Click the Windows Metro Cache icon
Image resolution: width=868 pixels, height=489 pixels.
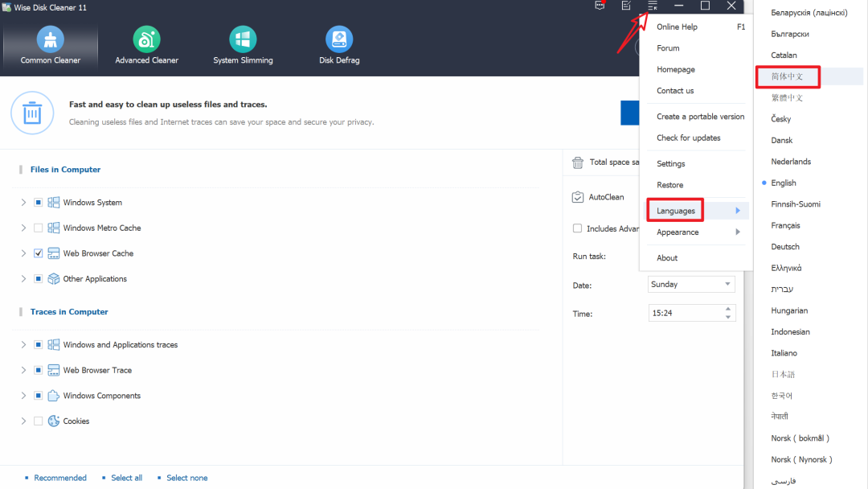(x=54, y=228)
